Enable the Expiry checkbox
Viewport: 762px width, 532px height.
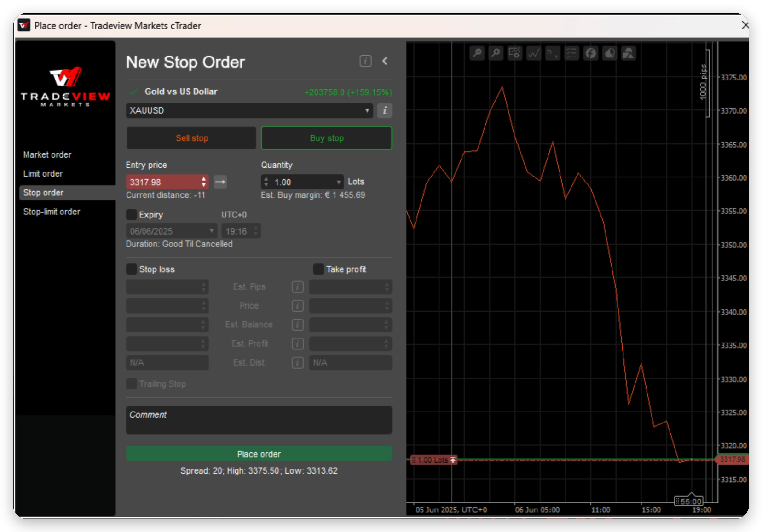pos(132,215)
